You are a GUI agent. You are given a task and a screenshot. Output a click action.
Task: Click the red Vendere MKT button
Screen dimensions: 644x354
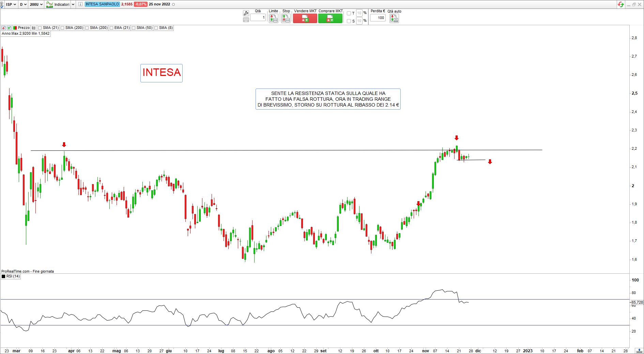point(305,18)
